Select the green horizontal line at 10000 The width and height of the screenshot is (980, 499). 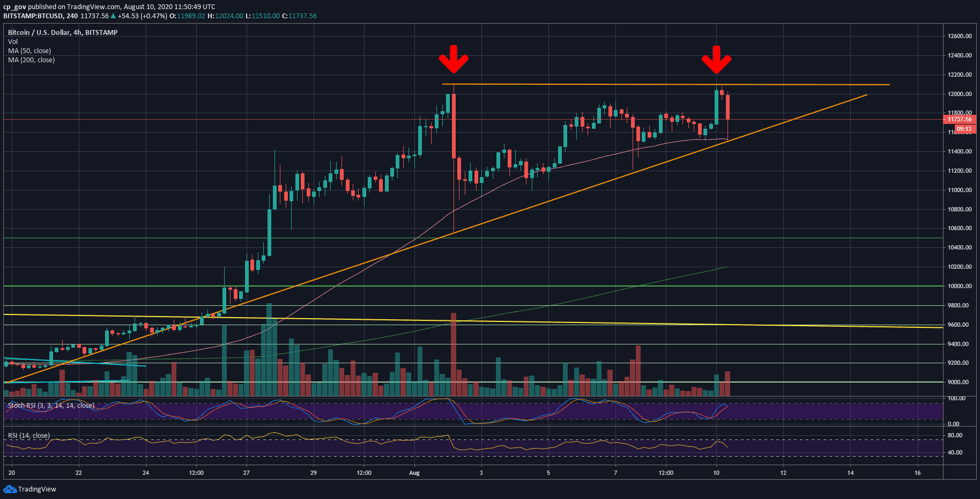473,286
